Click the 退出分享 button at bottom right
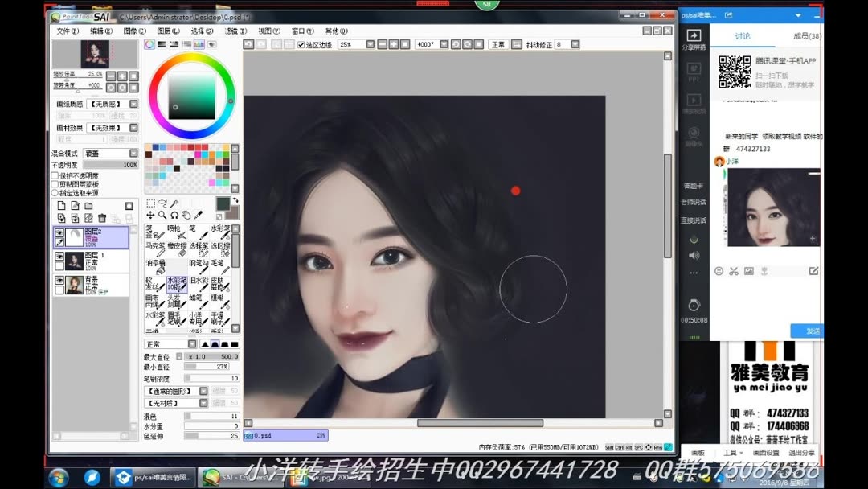The height and width of the screenshot is (489, 868). pyautogui.click(x=805, y=453)
